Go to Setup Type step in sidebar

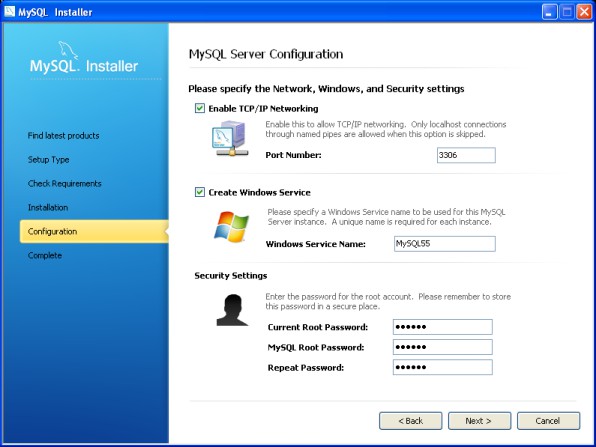coord(48,160)
